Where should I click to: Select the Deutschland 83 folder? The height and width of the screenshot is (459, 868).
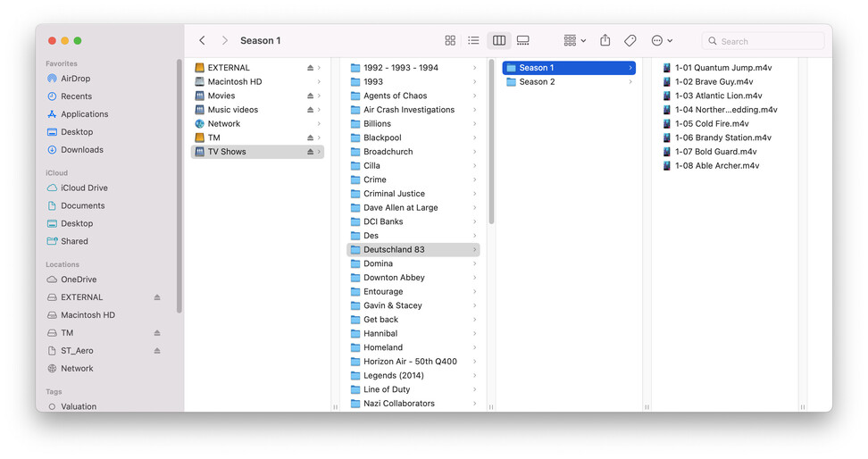[x=413, y=250]
